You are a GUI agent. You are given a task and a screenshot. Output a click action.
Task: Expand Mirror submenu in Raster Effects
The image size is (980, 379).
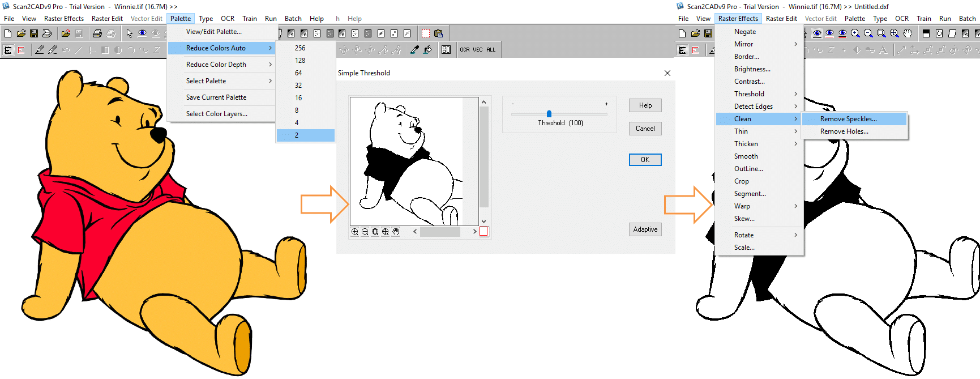(759, 44)
